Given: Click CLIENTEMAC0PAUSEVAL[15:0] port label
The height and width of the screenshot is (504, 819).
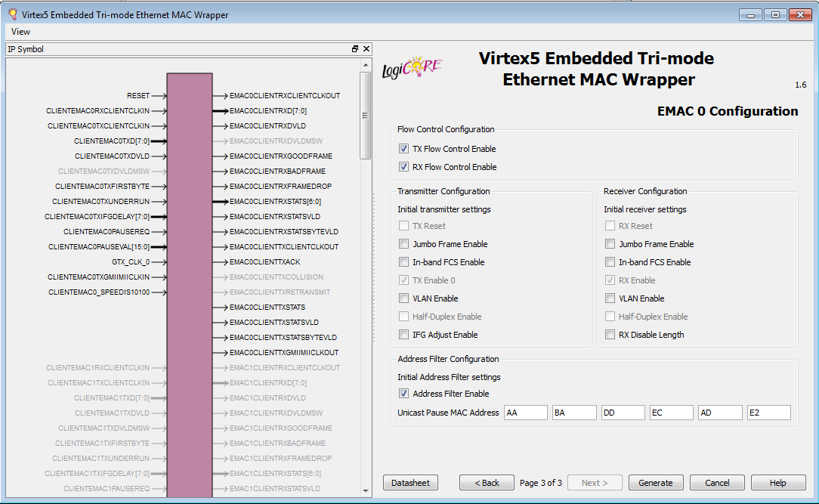Looking at the screenshot, I should point(99,246).
